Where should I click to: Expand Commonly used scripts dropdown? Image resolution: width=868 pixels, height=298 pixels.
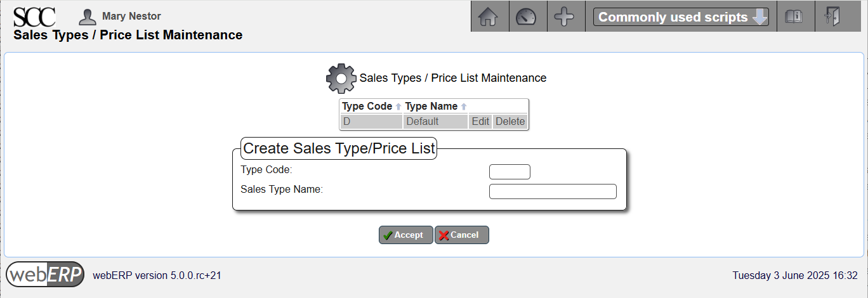coord(681,17)
